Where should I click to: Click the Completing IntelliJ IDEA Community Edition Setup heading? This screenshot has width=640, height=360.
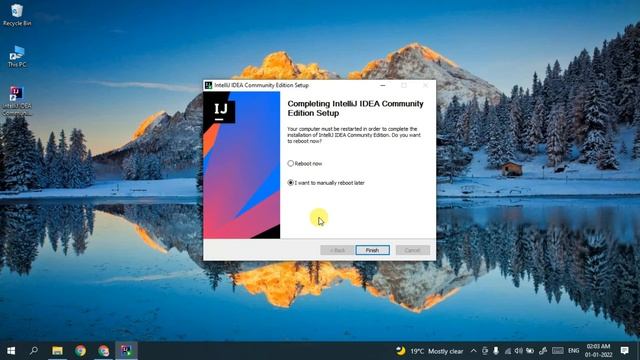click(356, 108)
